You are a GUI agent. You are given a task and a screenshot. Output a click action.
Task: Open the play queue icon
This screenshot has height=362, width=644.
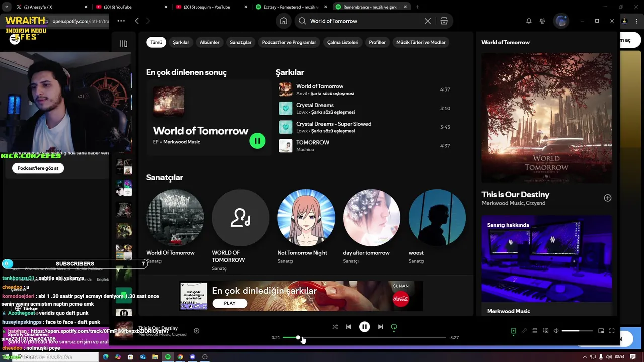click(x=535, y=331)
